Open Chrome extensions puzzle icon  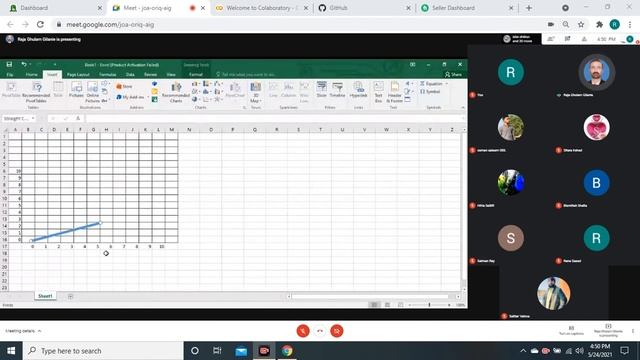(x=599, y=24)
